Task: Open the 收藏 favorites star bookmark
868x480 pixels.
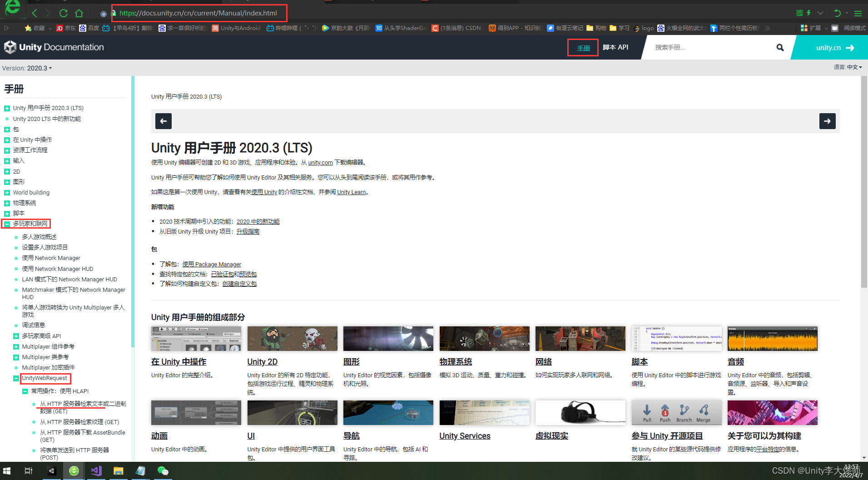Action: pyautogui.click(x=35, y=28)
